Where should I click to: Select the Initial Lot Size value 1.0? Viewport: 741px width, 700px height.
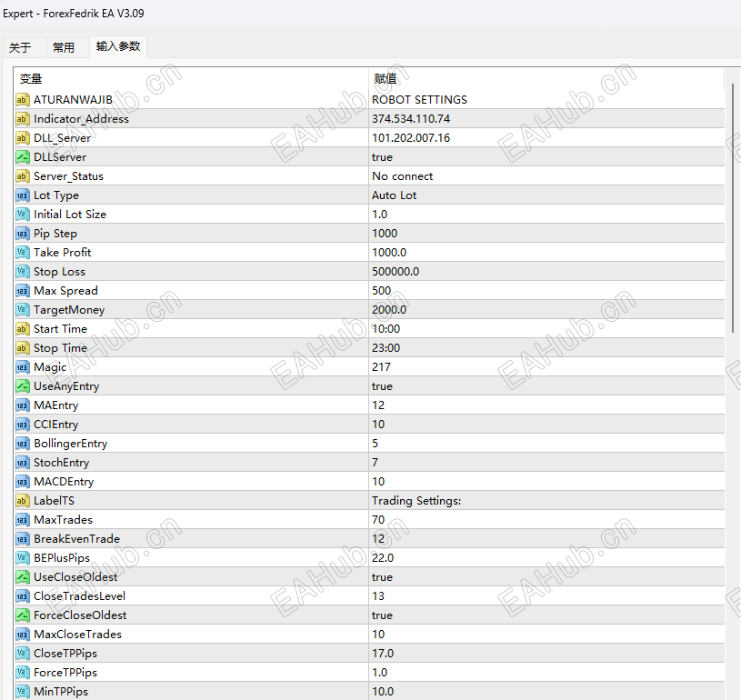(546, 215)
